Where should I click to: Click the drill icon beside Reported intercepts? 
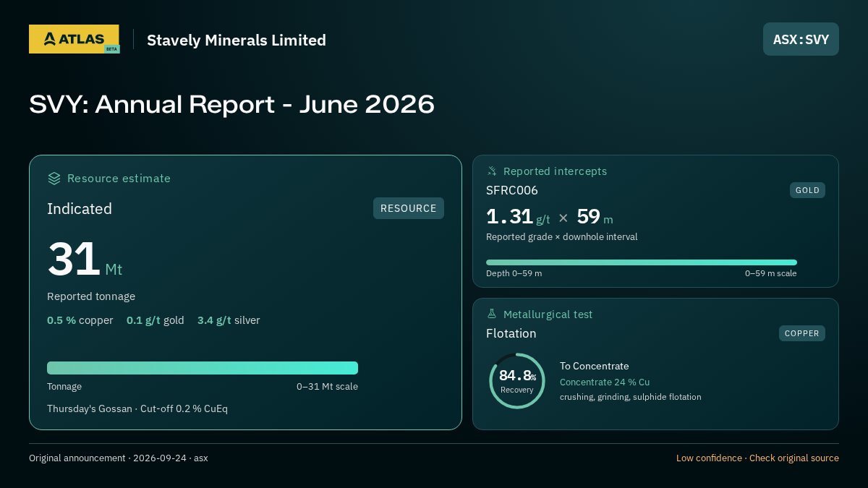pyautogui.click(x=492, y=171)
